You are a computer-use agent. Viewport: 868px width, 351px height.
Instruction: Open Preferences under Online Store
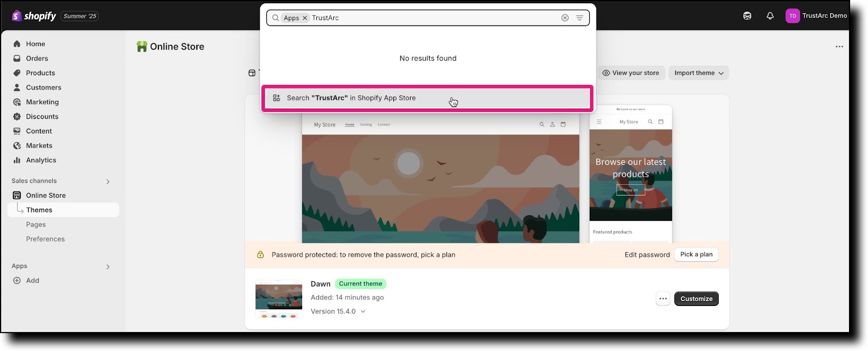click(46, 239)
